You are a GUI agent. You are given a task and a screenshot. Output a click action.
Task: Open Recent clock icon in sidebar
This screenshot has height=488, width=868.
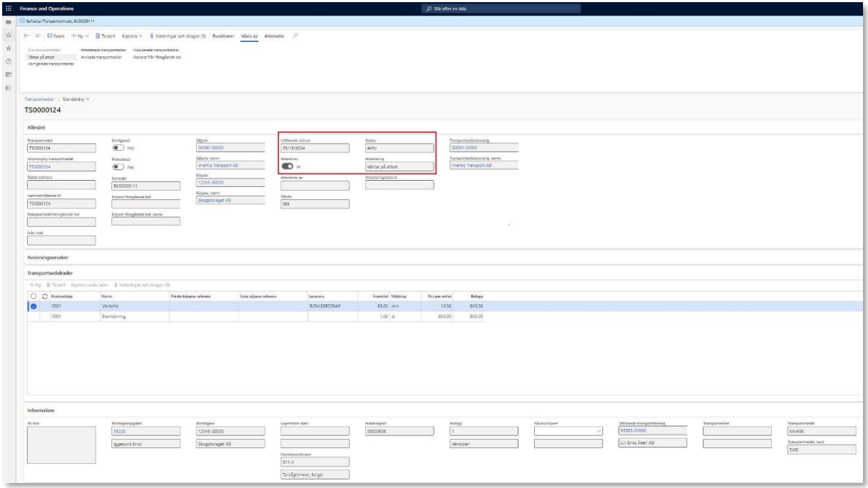(x=8, y=60)
